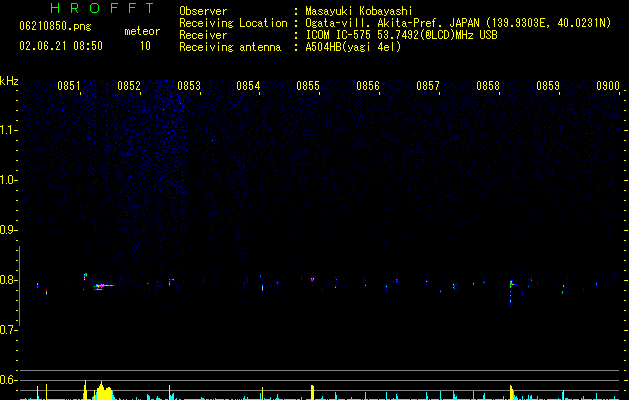This screenshot has height=400, width=629.
Task: Click the bright echo below the 0855 marker
Action: (312, 279)
